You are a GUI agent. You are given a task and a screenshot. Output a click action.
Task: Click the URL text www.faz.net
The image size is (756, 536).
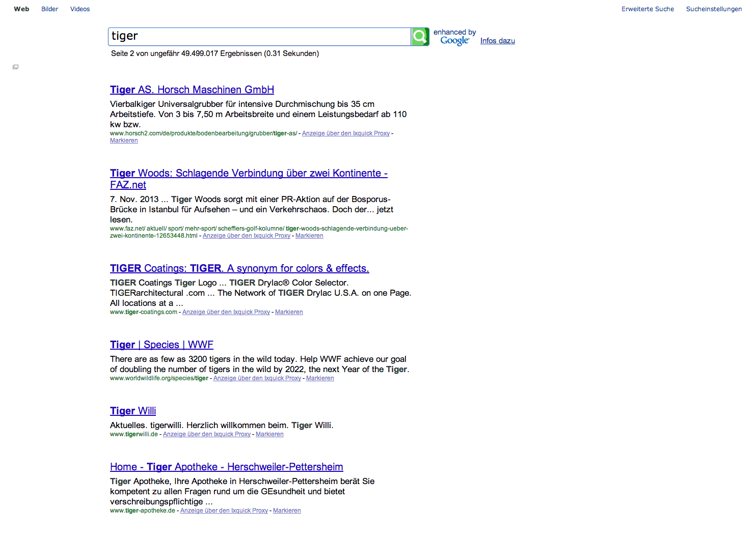click(259, 232)
